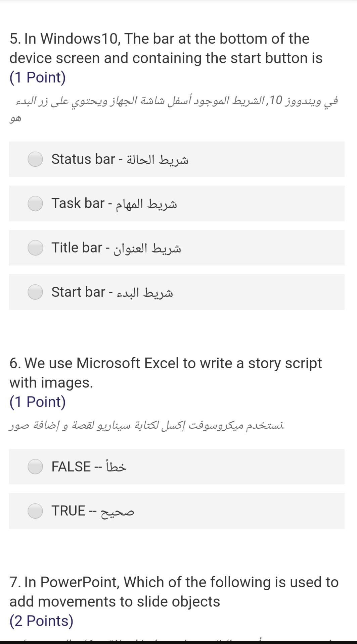Choose the TRUE radio button
Screen dimensions: 357x644
[x=35, y=511]
